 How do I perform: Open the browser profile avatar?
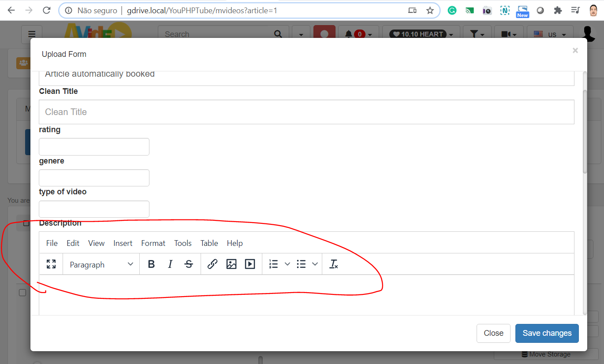click(x=593, y=11)
